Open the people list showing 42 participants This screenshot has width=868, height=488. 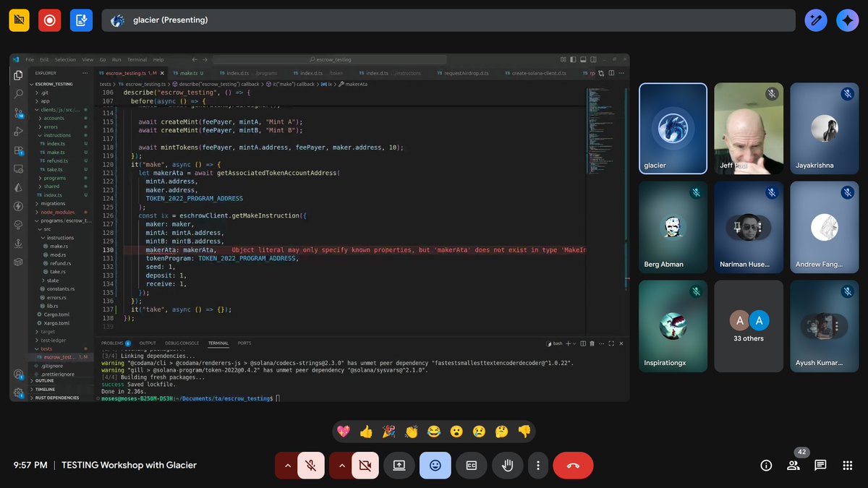(x=793, y=466)
